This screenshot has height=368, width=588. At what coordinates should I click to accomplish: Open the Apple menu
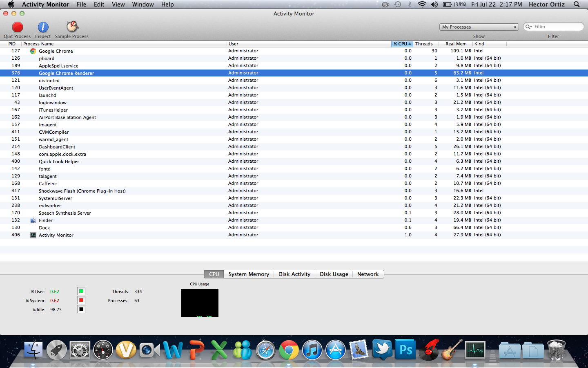[11, 4]
